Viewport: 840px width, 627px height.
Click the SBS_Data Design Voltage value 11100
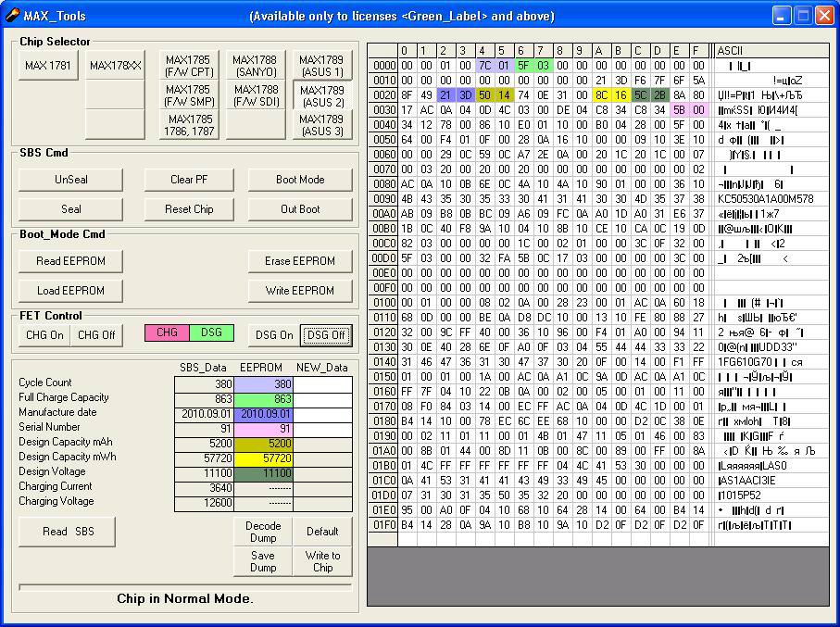[x=204, y=473]
